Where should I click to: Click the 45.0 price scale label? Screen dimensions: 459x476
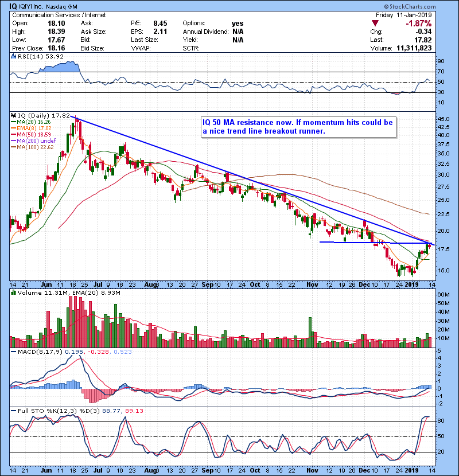[444, 119]
